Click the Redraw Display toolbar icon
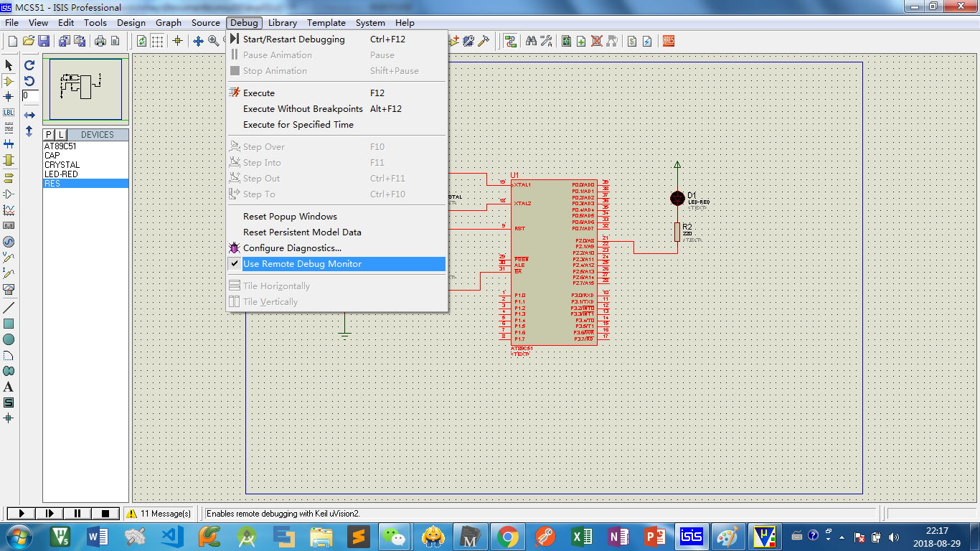 pos(141,41)
